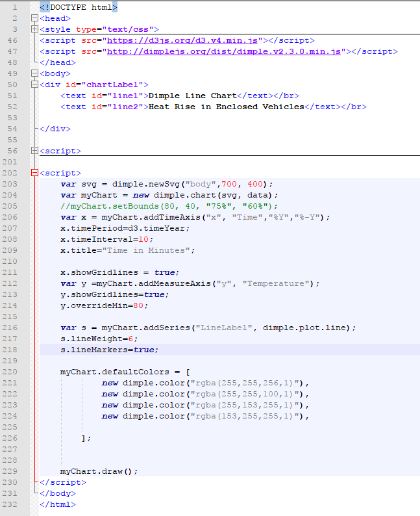
Task: Click the closing body tag
Action: tap(58, 493)
